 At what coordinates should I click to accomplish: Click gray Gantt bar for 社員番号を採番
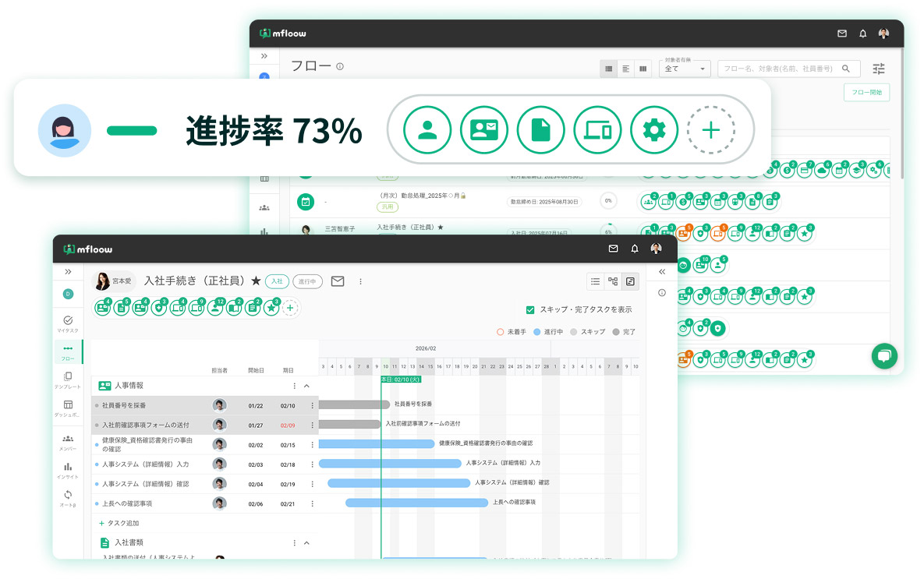pos(354,404)
